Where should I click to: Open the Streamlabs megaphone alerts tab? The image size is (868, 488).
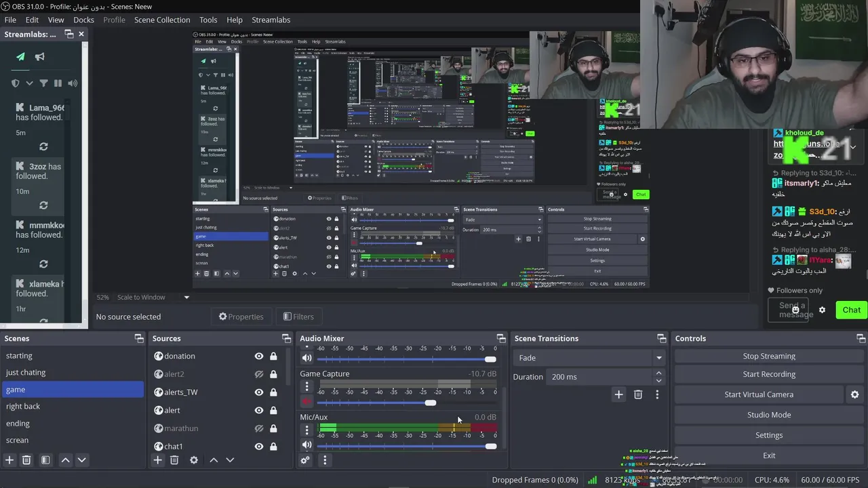[x=39, y=57]
